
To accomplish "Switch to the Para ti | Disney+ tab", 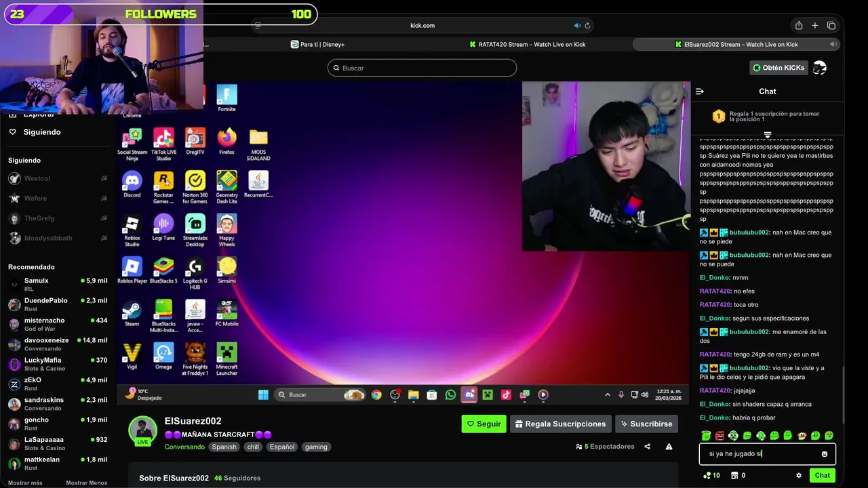I will (317, 44).
